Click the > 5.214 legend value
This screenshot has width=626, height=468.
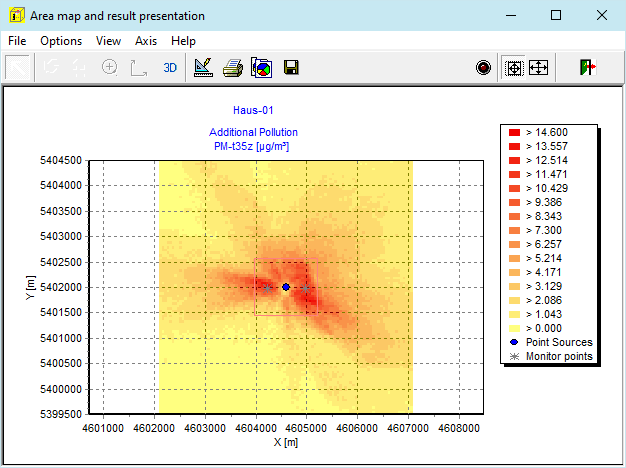(x=544, y=258)
